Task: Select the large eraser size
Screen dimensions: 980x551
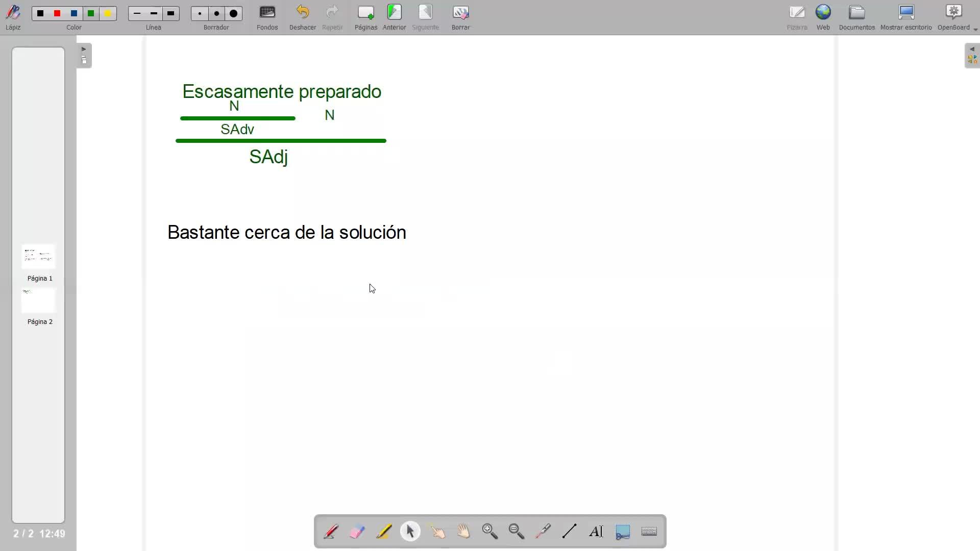Action: tap(234, 14)
